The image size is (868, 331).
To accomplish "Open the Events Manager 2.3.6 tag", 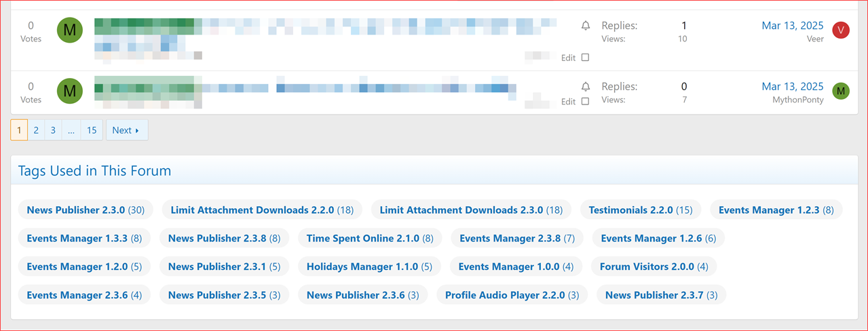I will [x=85, y=295].
